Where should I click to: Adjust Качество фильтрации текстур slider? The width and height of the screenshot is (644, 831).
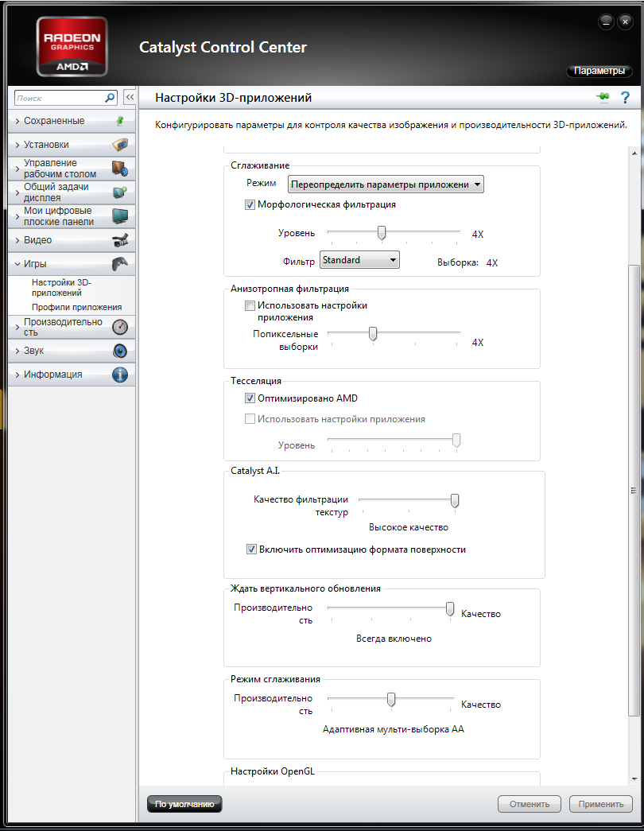pyautogui.click(x=454, y=501)
